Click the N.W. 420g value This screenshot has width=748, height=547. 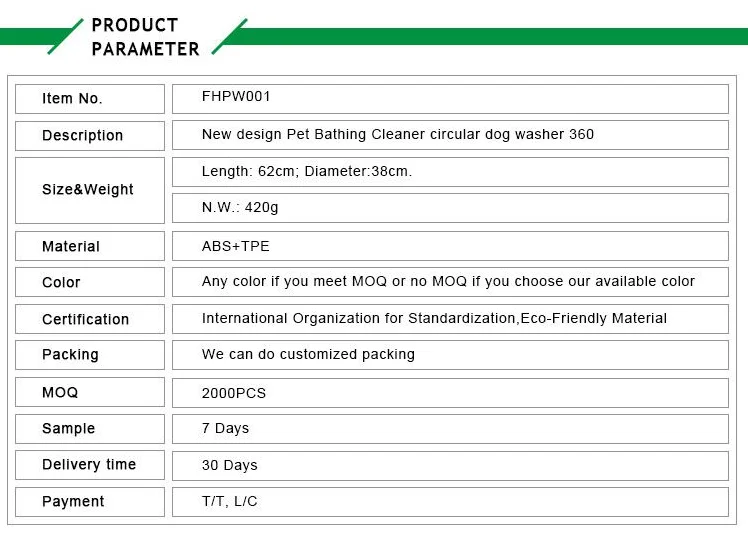point(240,208)
